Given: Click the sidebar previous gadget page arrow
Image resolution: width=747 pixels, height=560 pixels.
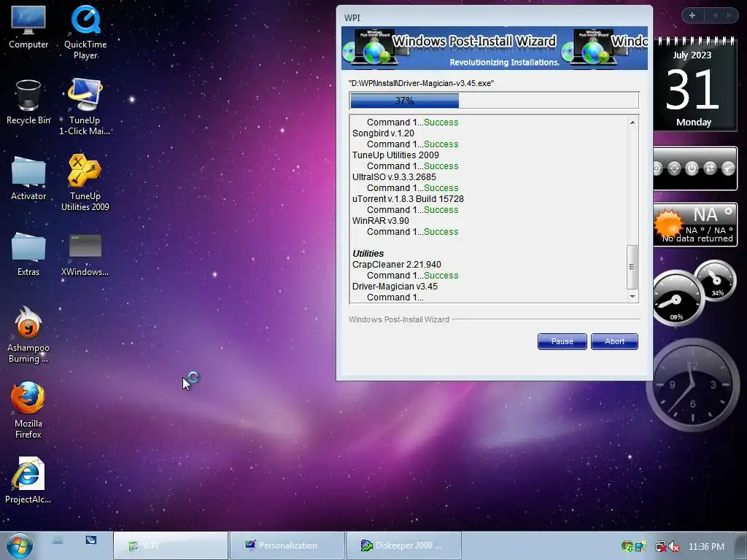Looking at the screenshot, I should pos(715,15).
